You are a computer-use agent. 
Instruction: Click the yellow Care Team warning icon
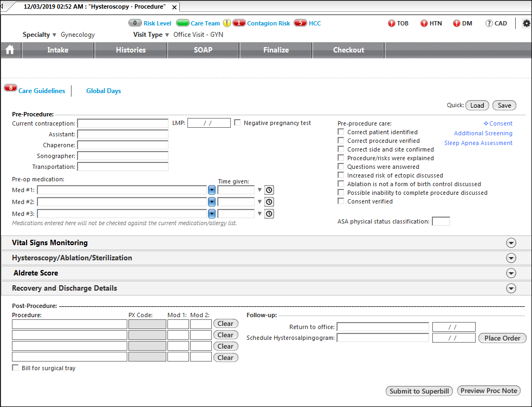coord(226,23)
